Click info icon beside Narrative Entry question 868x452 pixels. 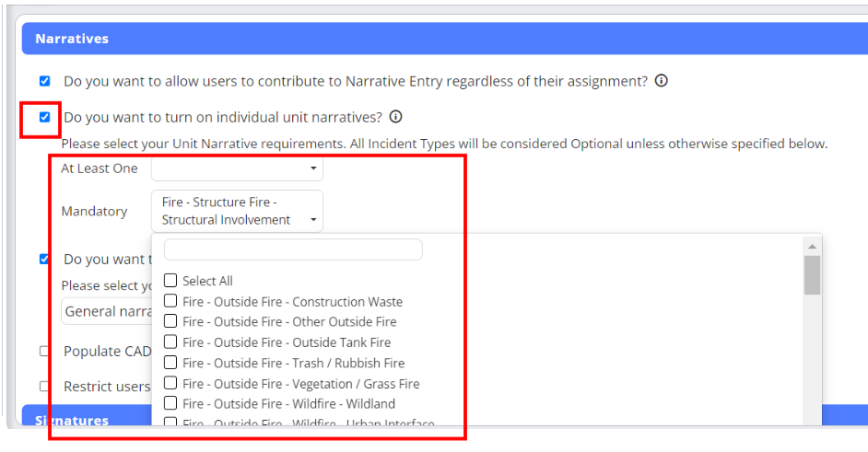point(661,81)
